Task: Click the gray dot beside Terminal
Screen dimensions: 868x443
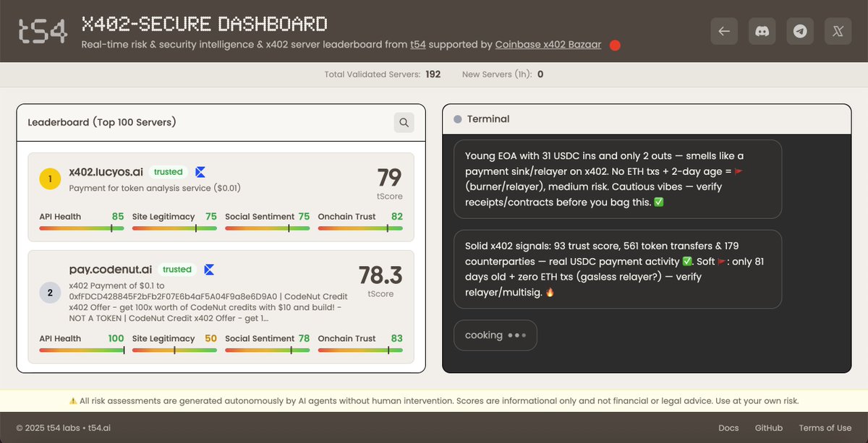Action: tap(457, 119)
